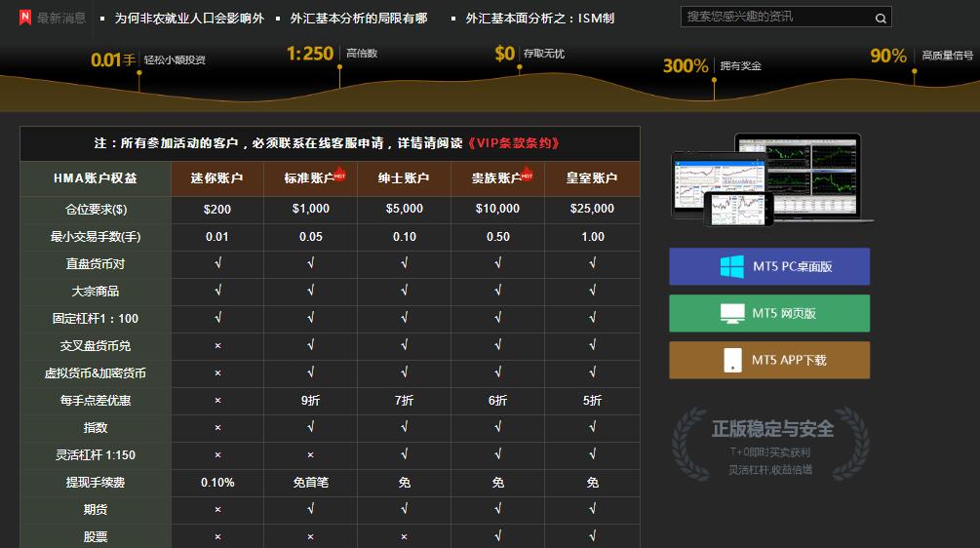Click the HOT badge on 贵族账户

527,174
